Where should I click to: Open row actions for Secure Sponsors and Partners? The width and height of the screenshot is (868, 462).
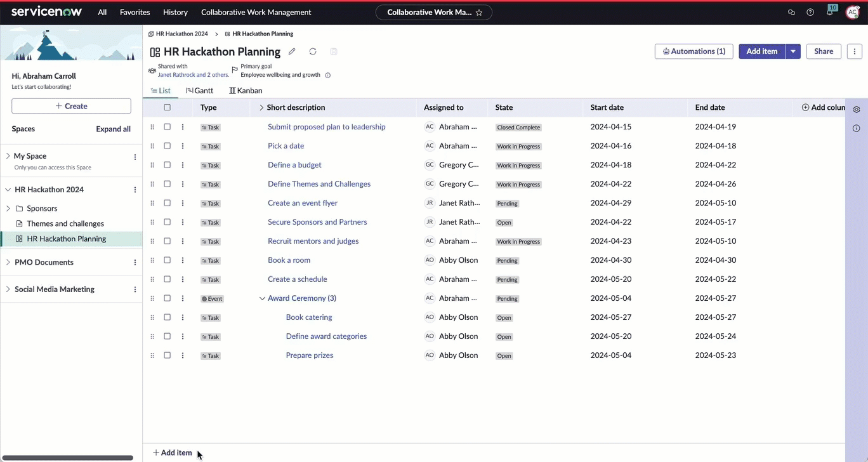pos(183,222)
